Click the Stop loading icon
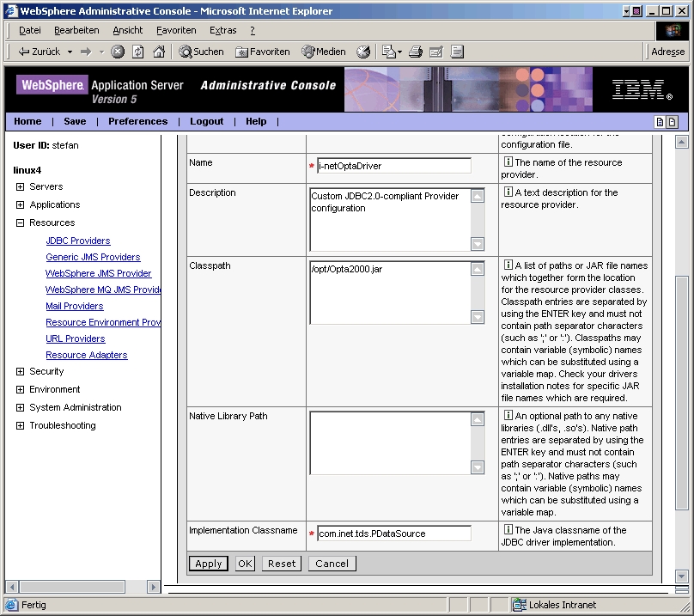 118,52
